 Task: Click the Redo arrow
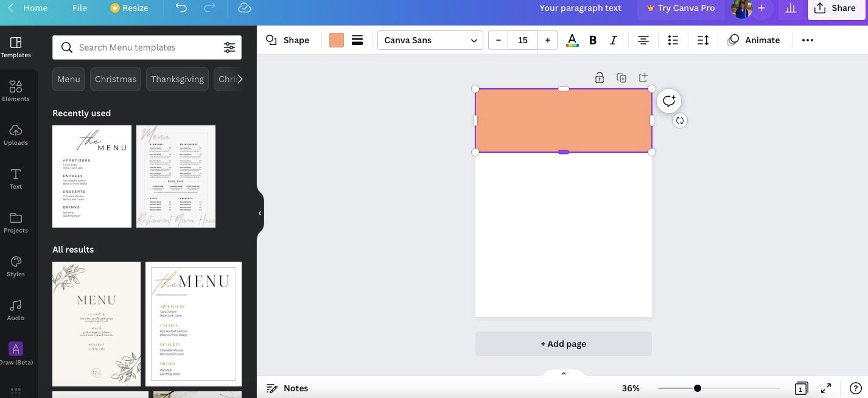pos(209,8)
